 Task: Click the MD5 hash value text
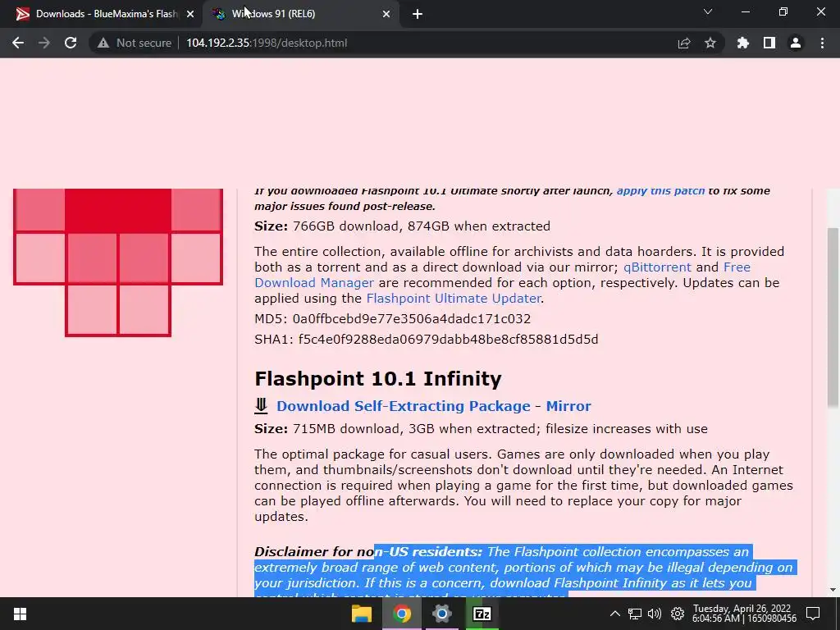pyautogui.click(x=412, y=319)
